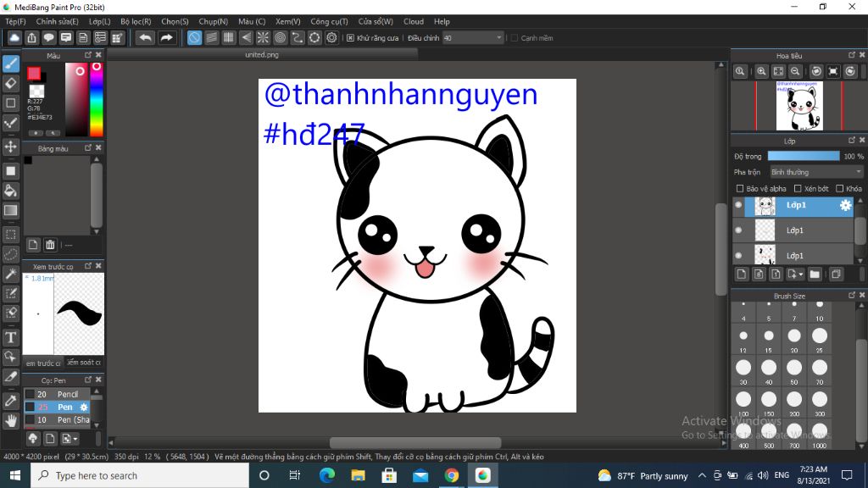Click the navigator cat thumbnail preview
The height and width of the screenshot is (488, 868).
pyautogui.click(x=799, y=106)
